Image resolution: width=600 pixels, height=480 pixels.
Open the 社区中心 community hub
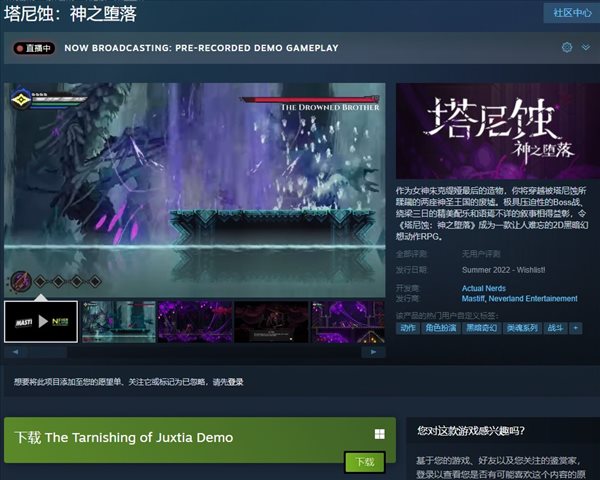click(x=572, y=13)
